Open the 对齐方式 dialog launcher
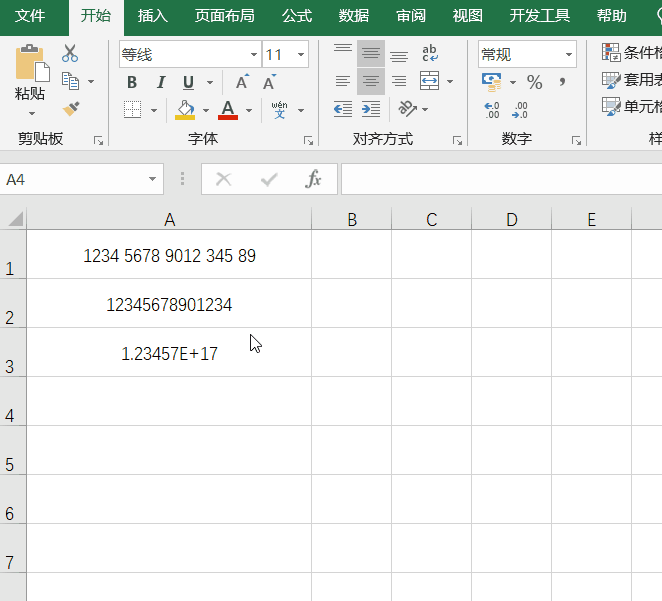 point(457,141)
